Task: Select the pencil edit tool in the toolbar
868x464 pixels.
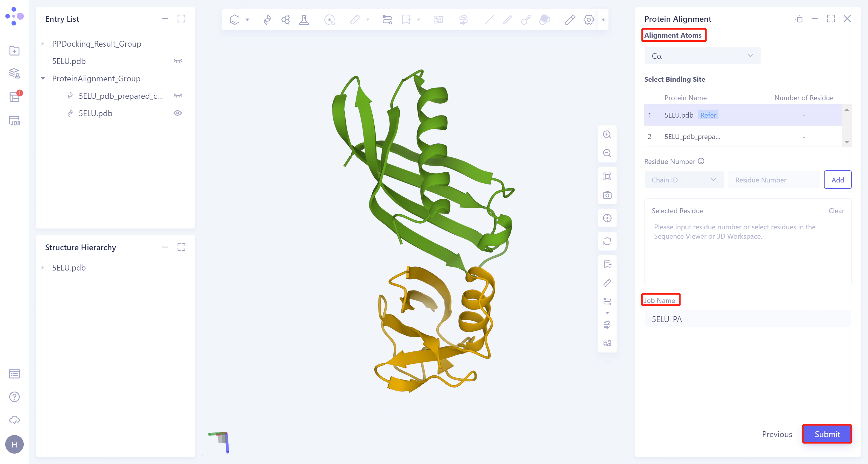Action: coord(569,20)
